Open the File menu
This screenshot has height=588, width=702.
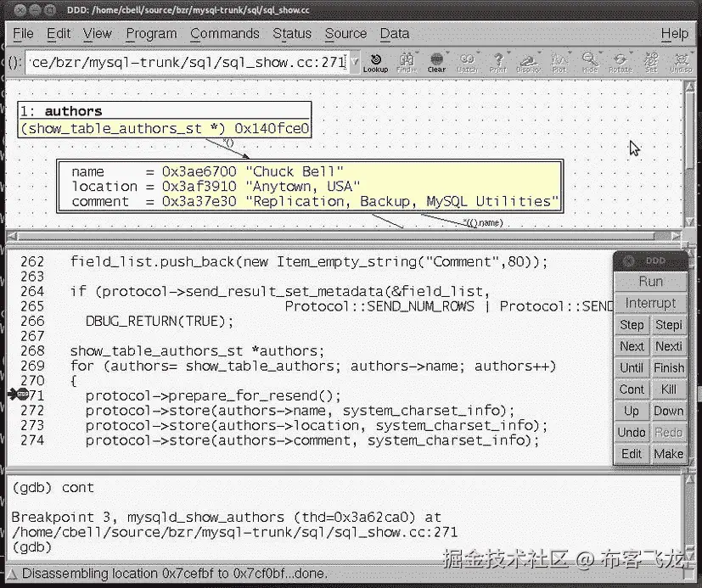point(23,34)
